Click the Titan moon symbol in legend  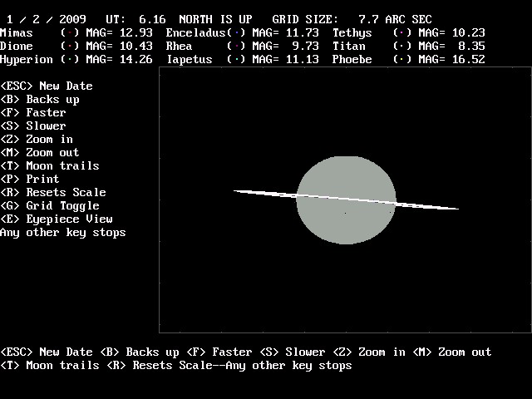[402, 47]
